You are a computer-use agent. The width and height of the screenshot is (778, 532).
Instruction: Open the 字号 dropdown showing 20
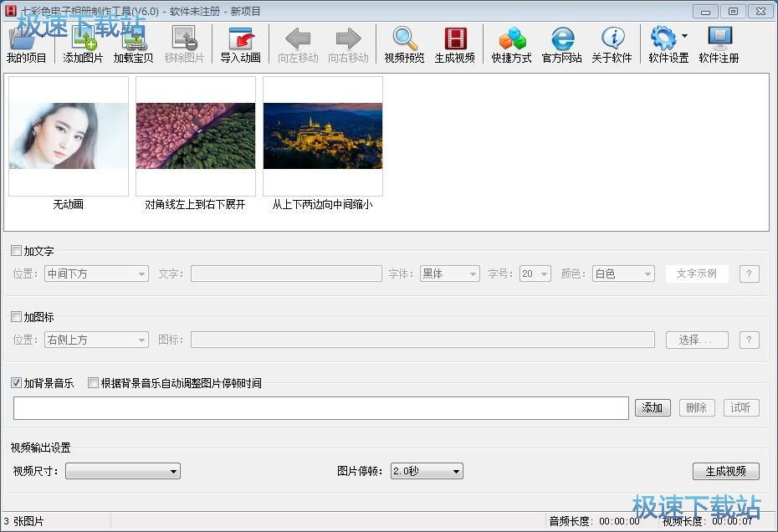[x=535, y=274]
